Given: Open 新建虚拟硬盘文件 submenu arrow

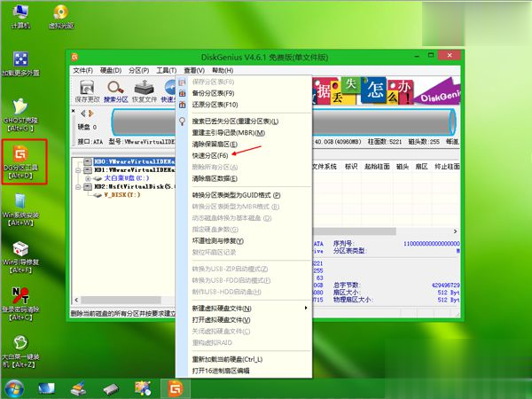Looking at the screenshot, I should (x=307, y=308).
